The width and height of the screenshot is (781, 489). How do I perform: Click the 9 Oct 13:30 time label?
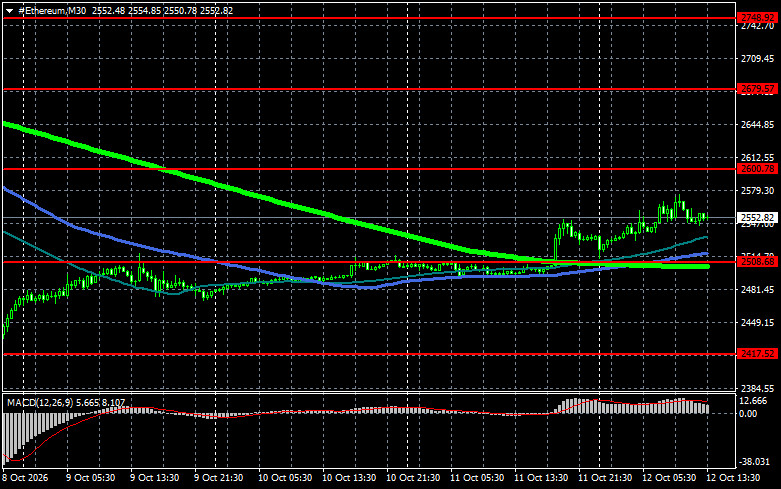pyautogui.click(x=154, y=478)
